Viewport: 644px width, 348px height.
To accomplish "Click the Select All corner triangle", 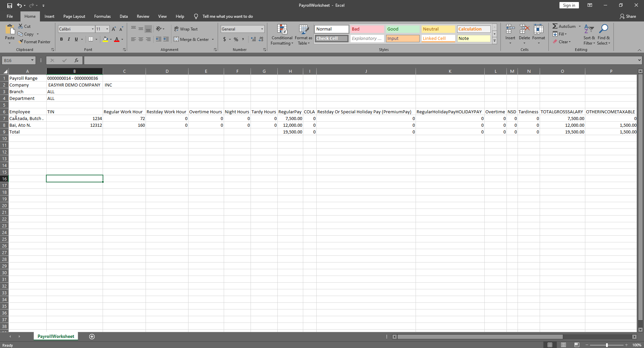I will [5, 71].
